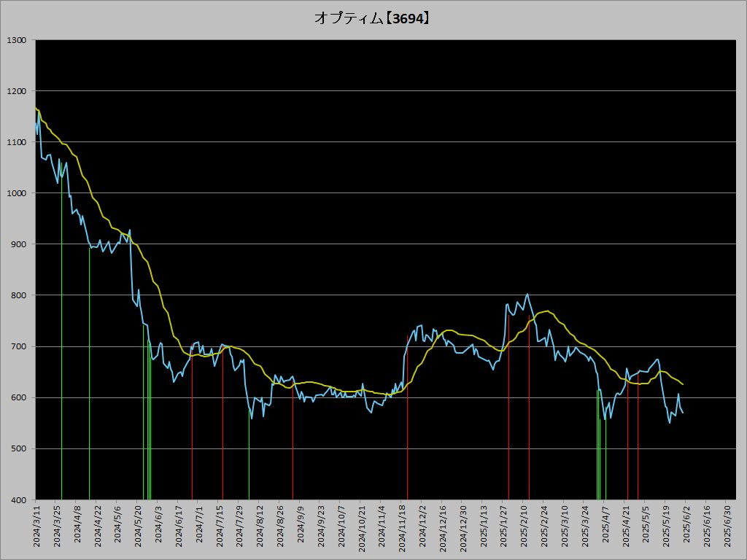The image size is (747, 560).
Task: Click the green signal line near 2024/3/25
Action: click(x=61, y=333)
